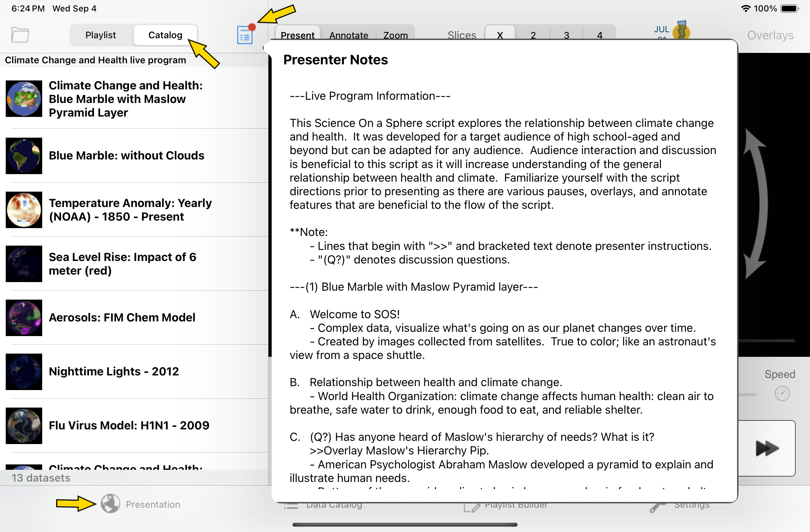Click the playlist/list view icon
Viewport: 810px width, 532px height.
[x=245, y=35]
